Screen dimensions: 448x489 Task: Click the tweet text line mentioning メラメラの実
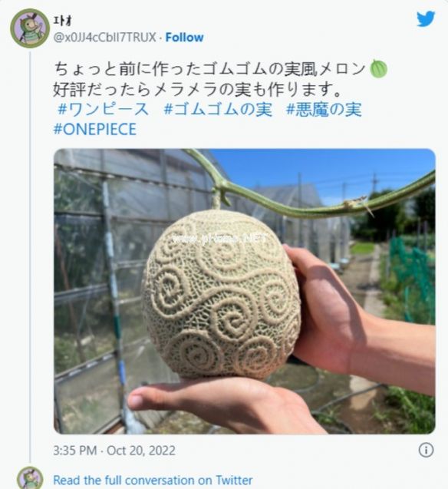(x=197, y=90)
